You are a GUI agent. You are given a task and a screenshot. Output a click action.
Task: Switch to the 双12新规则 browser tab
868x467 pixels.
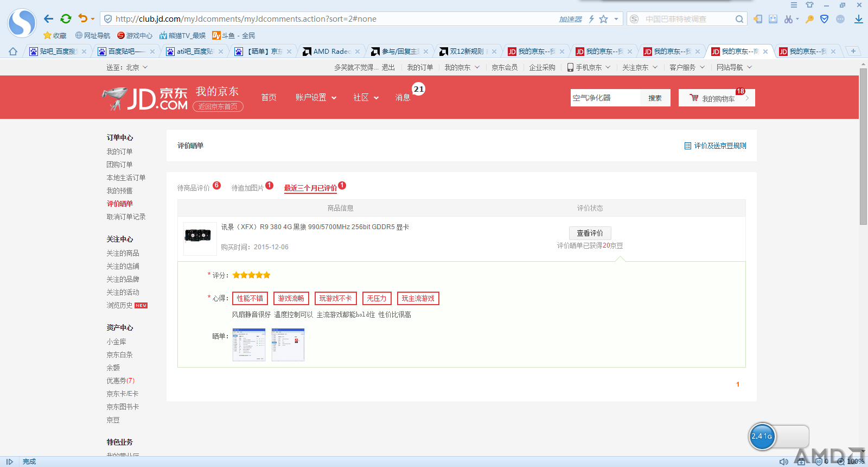point(468,52)
